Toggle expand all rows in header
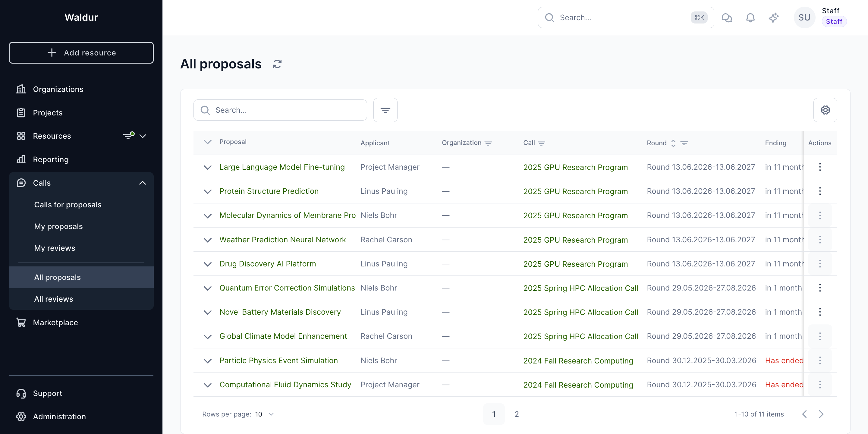 pos(208,142)
